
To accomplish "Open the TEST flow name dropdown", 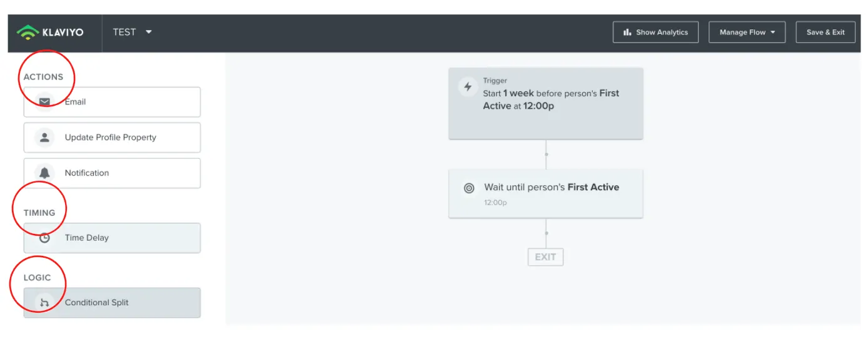I will (x=149, y=32).
